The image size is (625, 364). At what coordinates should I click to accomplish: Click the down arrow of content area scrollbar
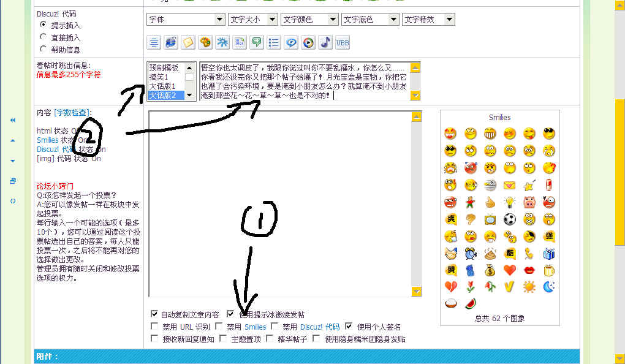coord(416,292)
